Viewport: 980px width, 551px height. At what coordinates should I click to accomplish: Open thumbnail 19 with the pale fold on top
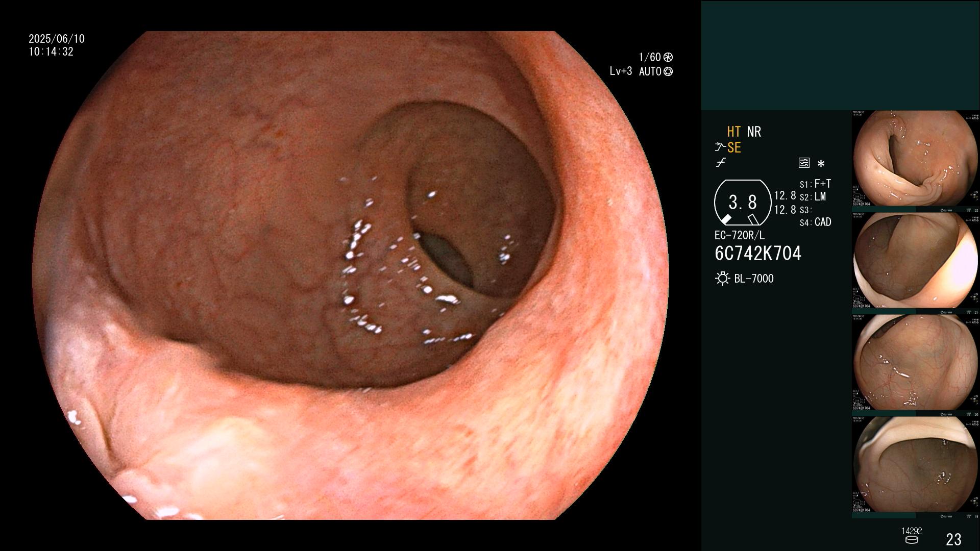916,464
